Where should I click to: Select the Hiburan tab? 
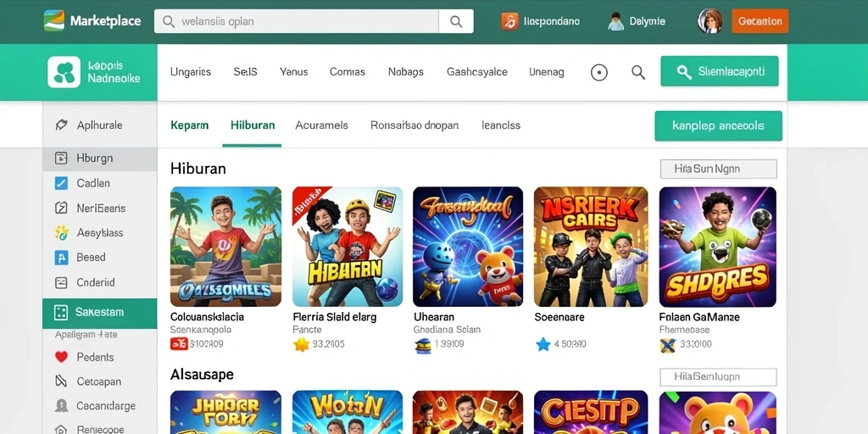pyautogui.click(x=253, y=125)
